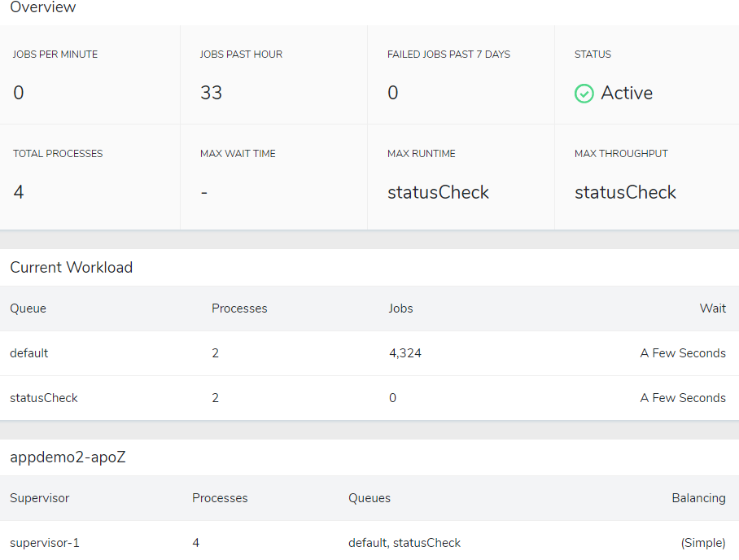Click the Current Workload section header

pos(70,267)
